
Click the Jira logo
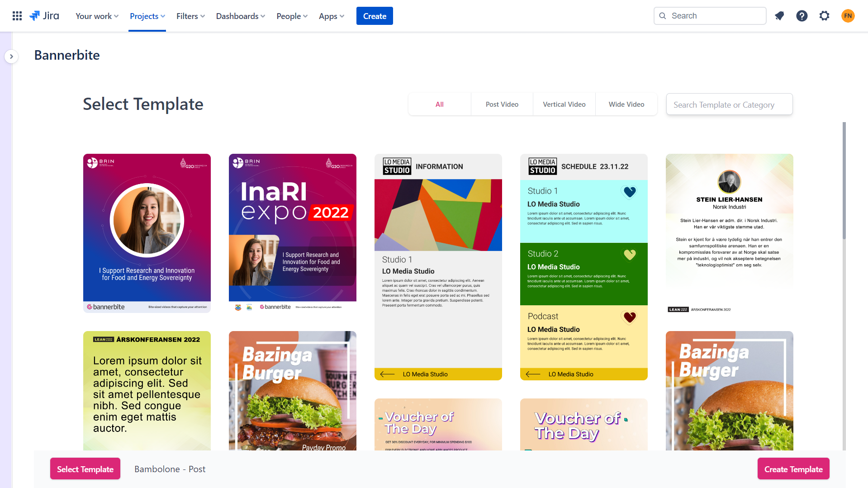click(44, 16)
